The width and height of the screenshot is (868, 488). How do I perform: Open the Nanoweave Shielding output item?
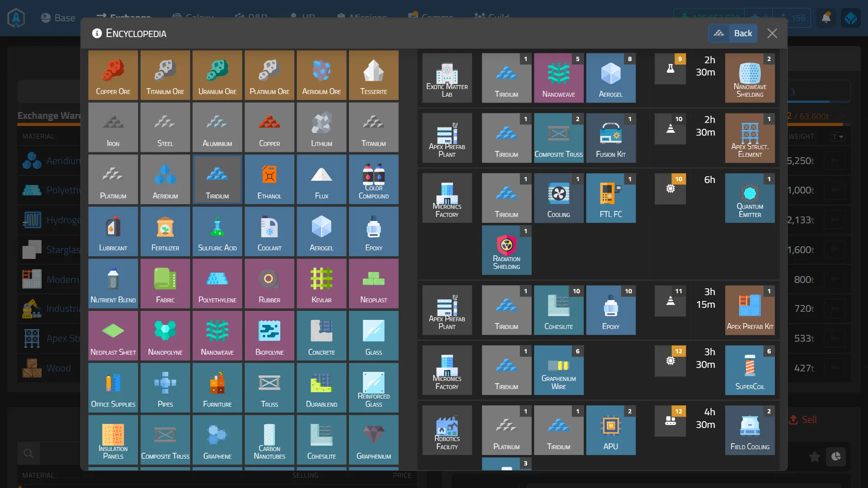(750, 78)
